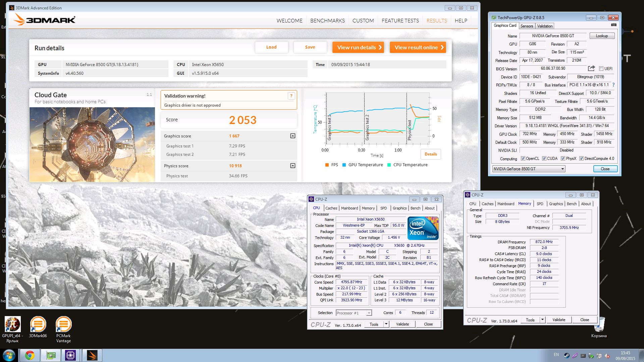Click the Load button in Run details
644x362 pixels.
271,47
